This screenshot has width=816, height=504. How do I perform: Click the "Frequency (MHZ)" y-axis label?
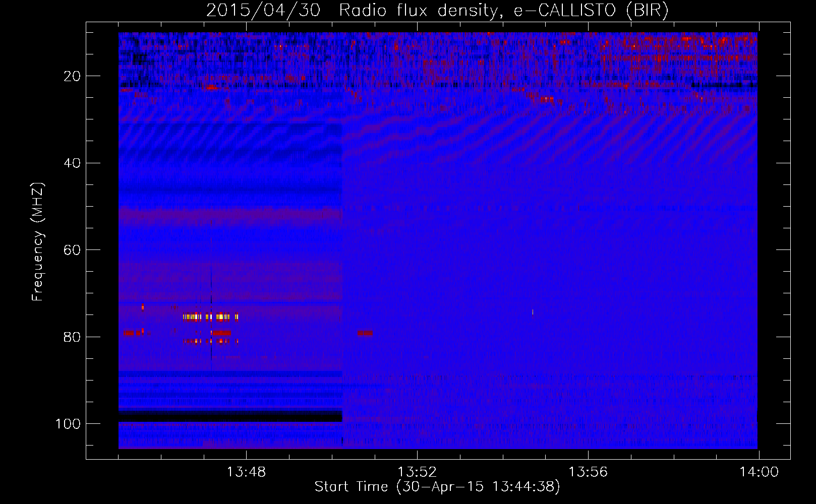click(38, 242)
